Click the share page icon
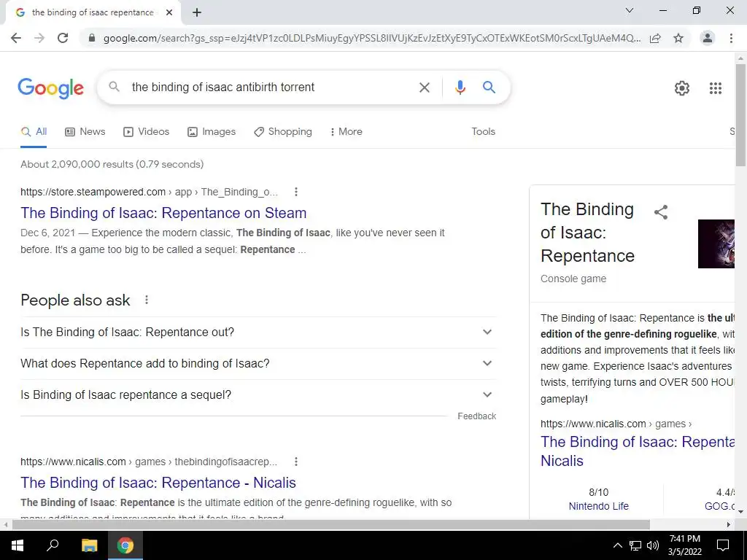747x560 pixels. pyautogui.click(x=656, y=38)
